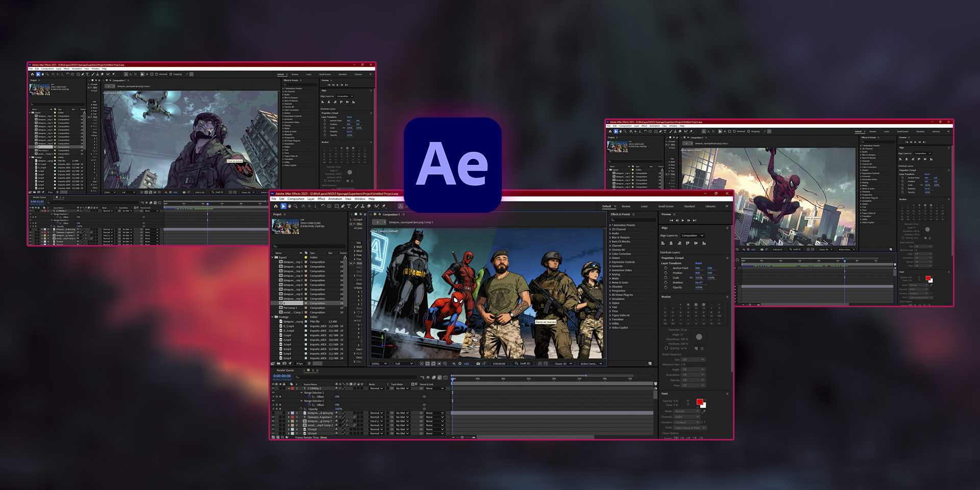Switch to the Small Screen workspace tab
This screenshot has height=490, width=980.
click(x=666, y=206)
